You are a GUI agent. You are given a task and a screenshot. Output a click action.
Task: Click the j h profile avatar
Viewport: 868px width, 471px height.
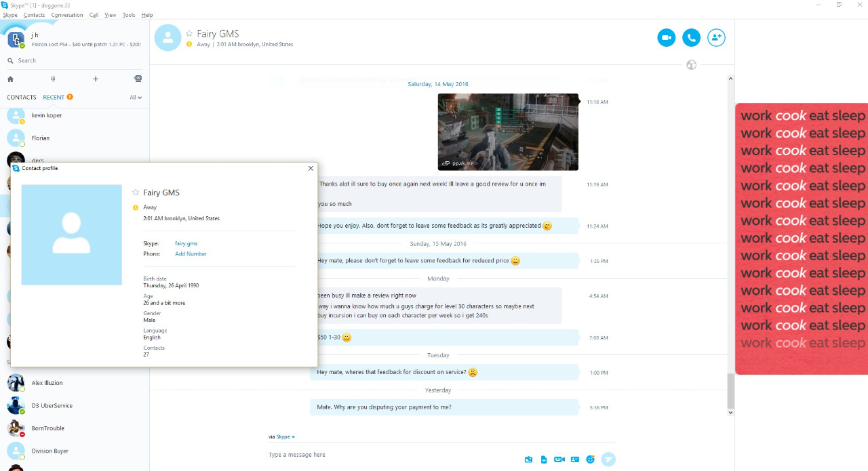[16, 39]
